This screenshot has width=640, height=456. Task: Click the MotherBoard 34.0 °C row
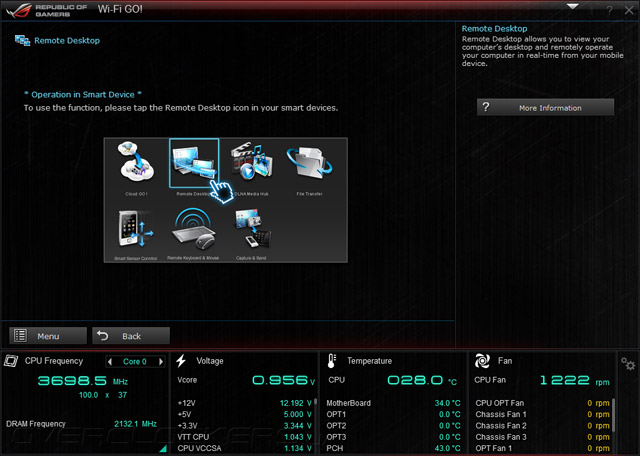[393, 403]
